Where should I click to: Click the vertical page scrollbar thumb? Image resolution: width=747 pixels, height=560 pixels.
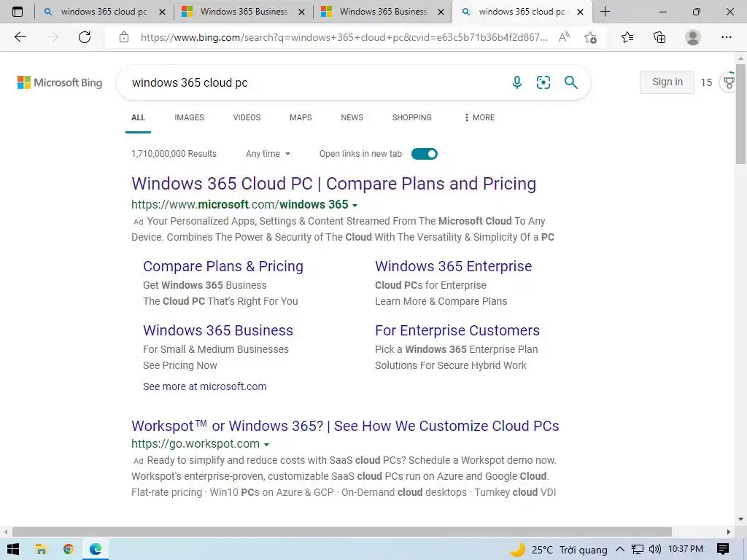(x=740, y=114)
